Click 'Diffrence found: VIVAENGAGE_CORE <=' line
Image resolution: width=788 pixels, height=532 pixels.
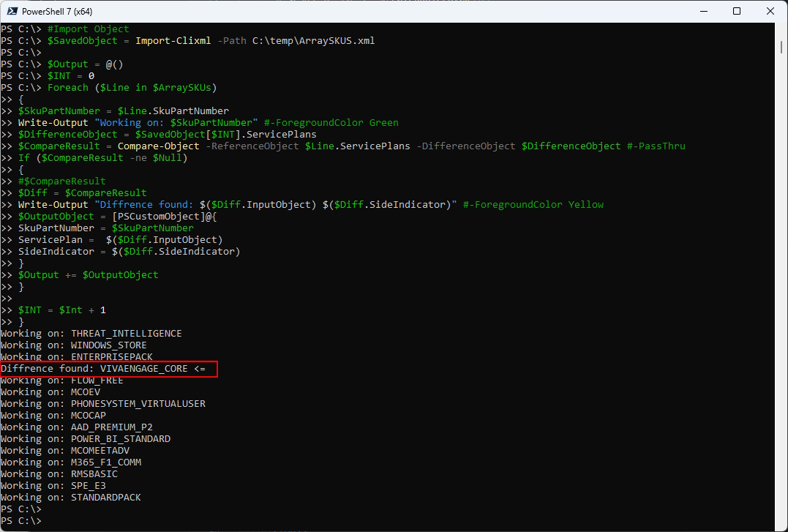[x=103, y=369]
